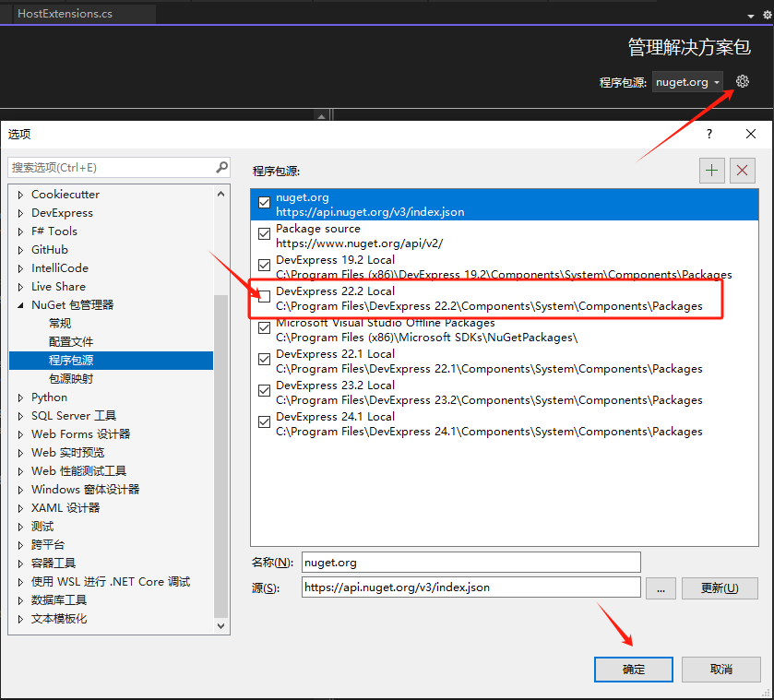Enable DevExpress 22.2 Local checkbox
This screenshot has height=700, width=774.
[264, 296]
